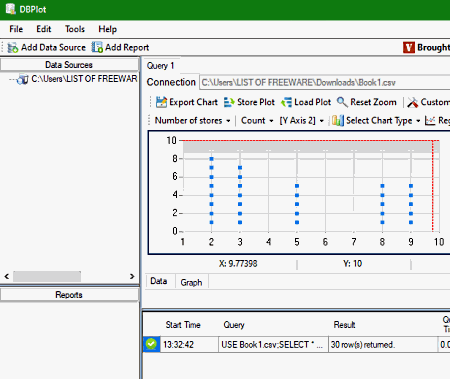This screenshot has width=450, height=379.
Task: Click the CSV data source database icon
Action: (x=23, y=79)
